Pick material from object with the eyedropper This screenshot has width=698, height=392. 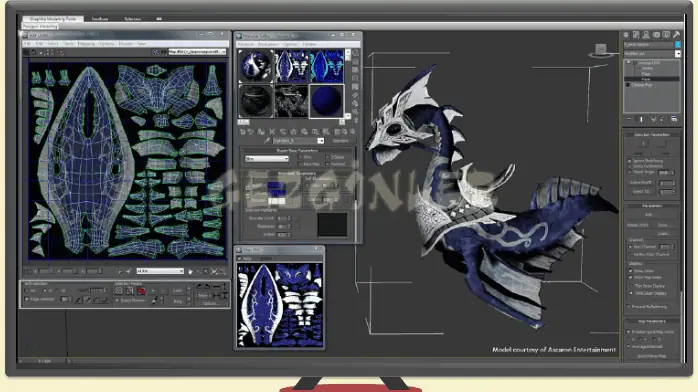coord(267,141)
